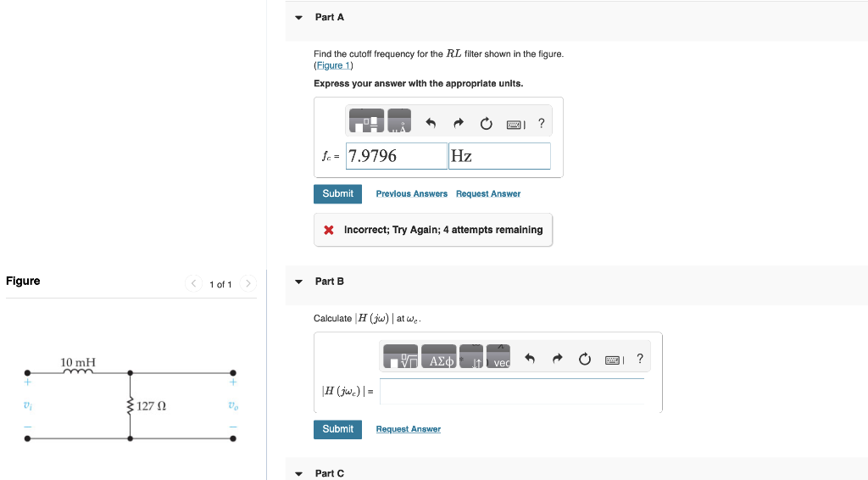Viewport: 868px width, 480px height.
Task: Open the Previous Answers link
Action: tap(411, 193)
